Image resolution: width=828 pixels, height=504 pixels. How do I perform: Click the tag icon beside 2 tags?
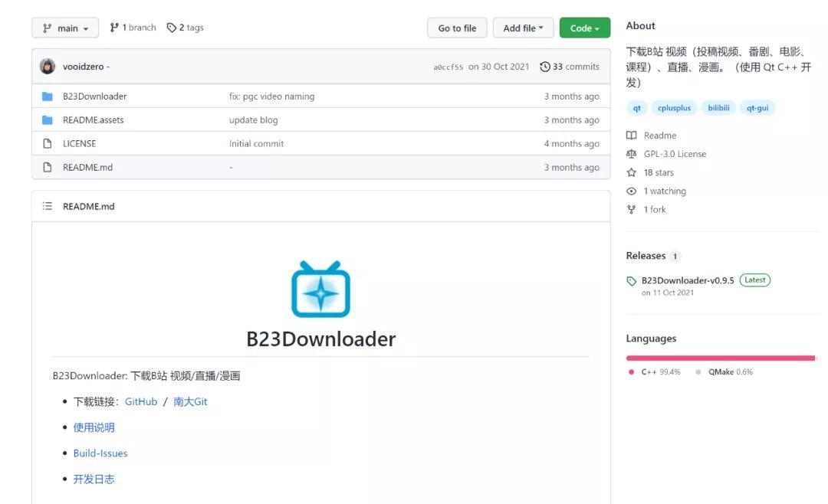click(x=172, y=28)
